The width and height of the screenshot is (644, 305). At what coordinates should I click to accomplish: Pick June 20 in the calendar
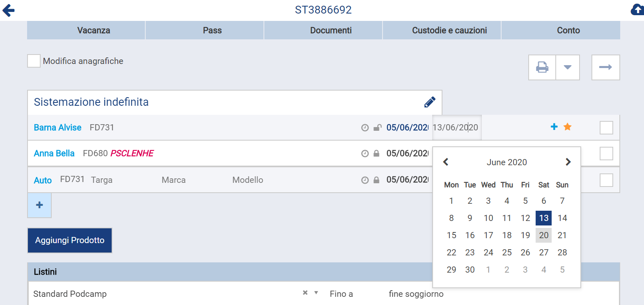(x=543, y=235)
